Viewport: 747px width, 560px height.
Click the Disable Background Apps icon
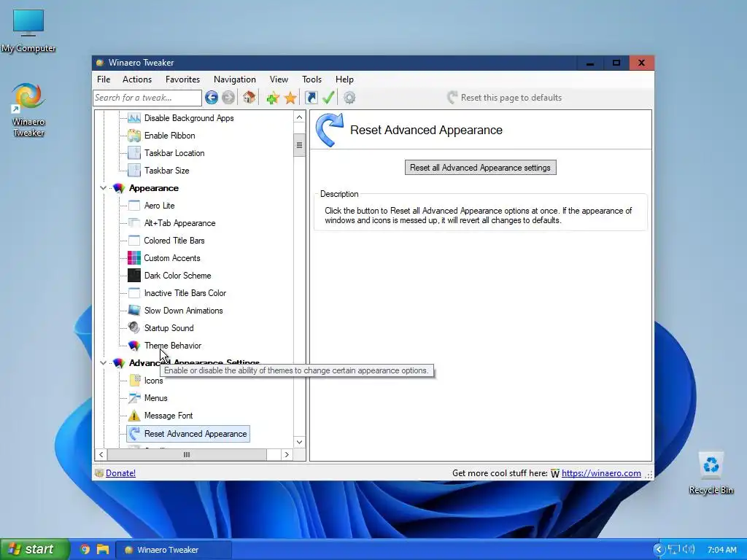[134, 118]
